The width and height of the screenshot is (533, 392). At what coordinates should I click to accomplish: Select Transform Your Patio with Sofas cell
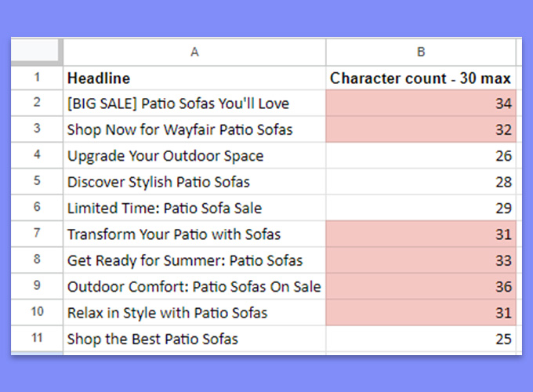coord(194,234)
